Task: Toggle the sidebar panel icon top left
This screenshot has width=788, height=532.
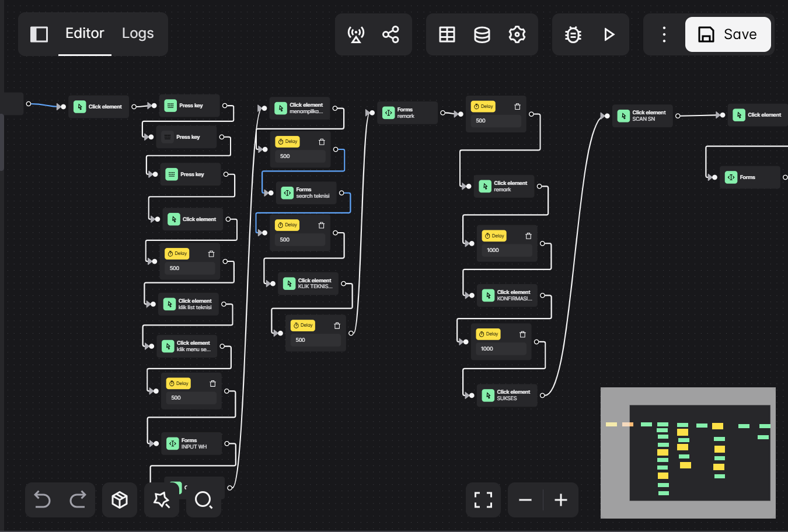Action: click(x=39, y=34)
